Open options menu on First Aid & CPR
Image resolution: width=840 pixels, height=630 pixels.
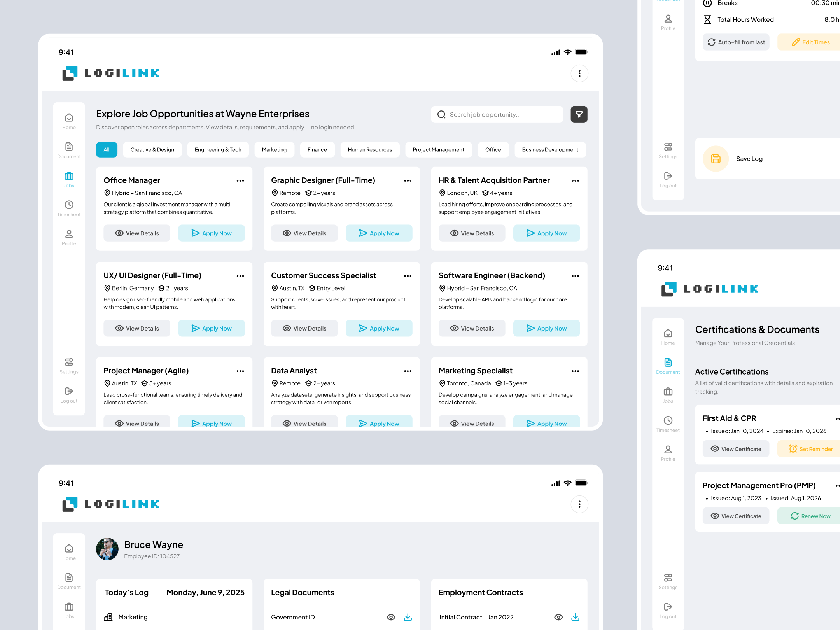tap(837, 418)
